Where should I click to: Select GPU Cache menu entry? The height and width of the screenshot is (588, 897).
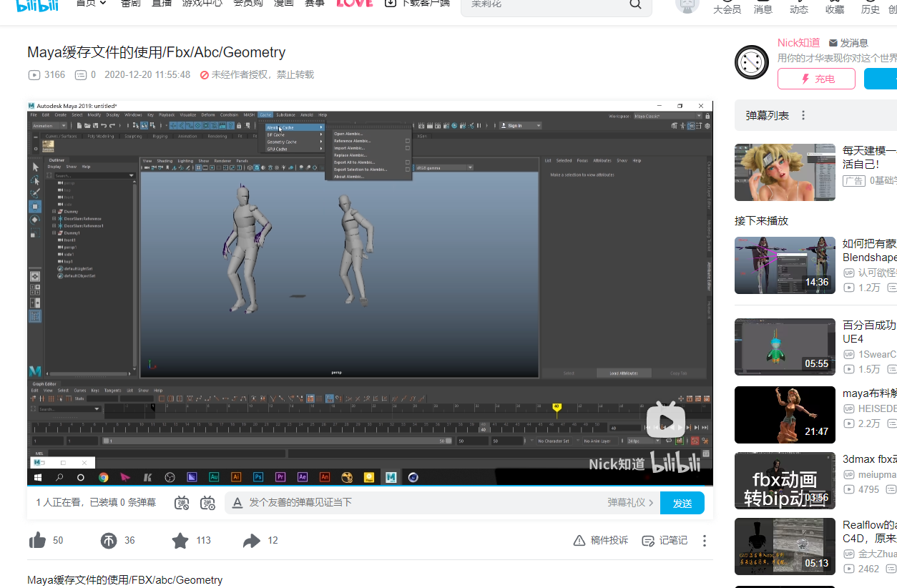(293, 149)
